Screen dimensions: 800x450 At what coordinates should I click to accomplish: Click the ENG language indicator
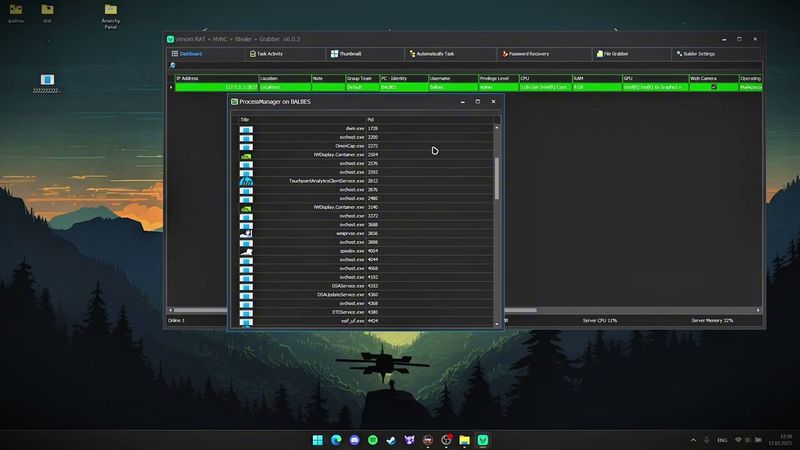click(x=722, y=440)
